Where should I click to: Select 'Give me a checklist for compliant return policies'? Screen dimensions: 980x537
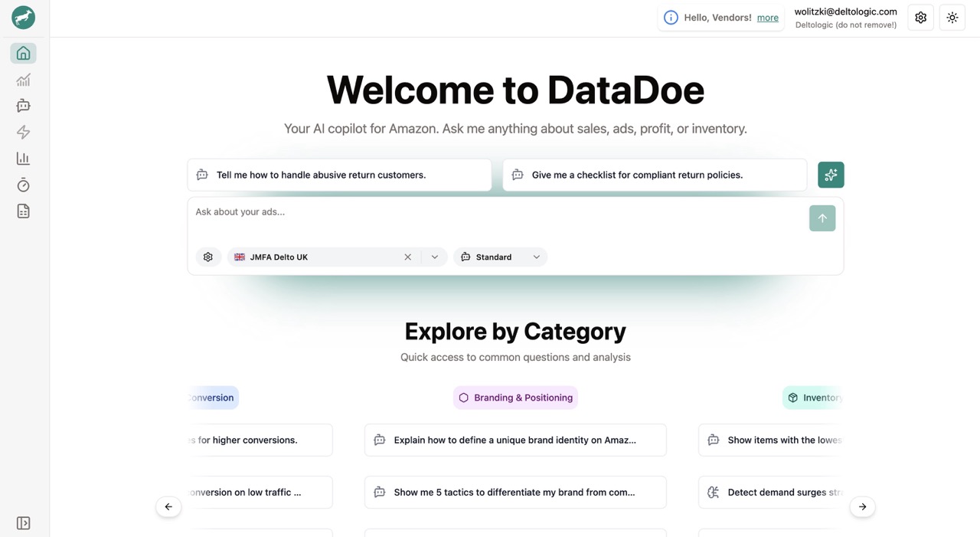pyautogui.click(x=655, y=175)
